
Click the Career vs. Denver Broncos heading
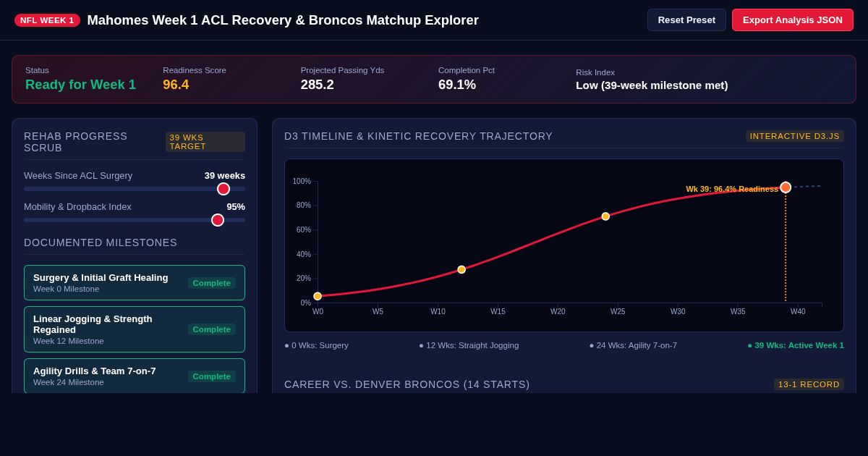click(407, 384)
